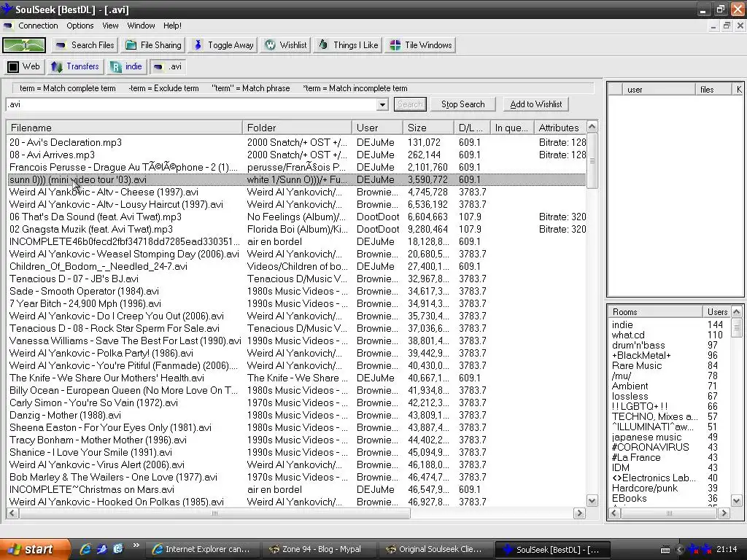Screen dimensions: 747x560
Task: Click the results list horizontal scrollbar thumb
Action: tap(214, 513)
